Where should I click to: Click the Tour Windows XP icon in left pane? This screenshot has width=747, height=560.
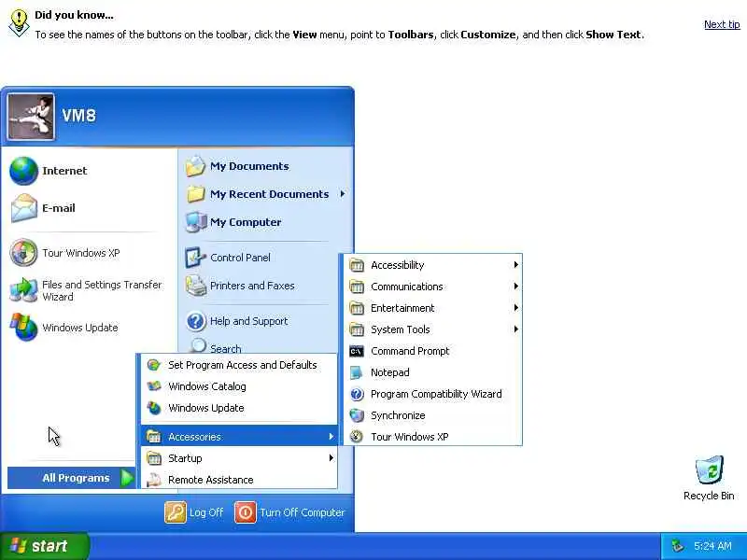[24, 252]
